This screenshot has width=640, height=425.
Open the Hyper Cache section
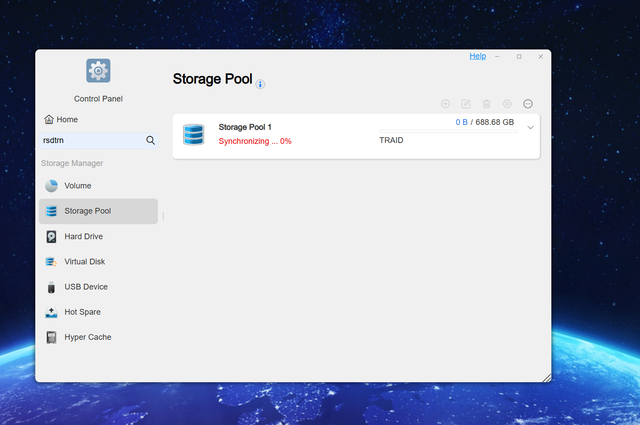coord(98,337)
